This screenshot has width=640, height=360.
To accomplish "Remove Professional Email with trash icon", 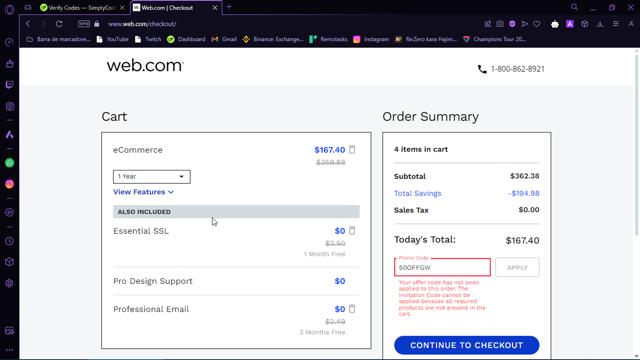I will 352,309.
